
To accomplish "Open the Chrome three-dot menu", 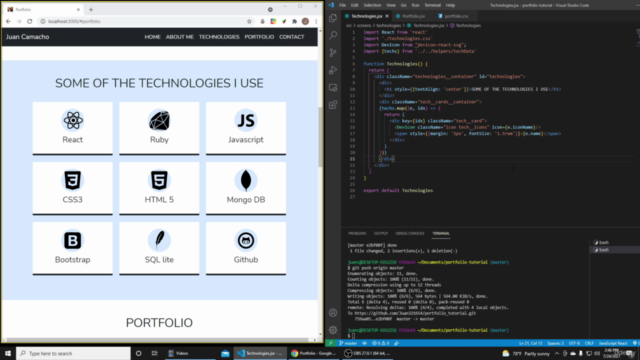I will [x=316, y=21].
